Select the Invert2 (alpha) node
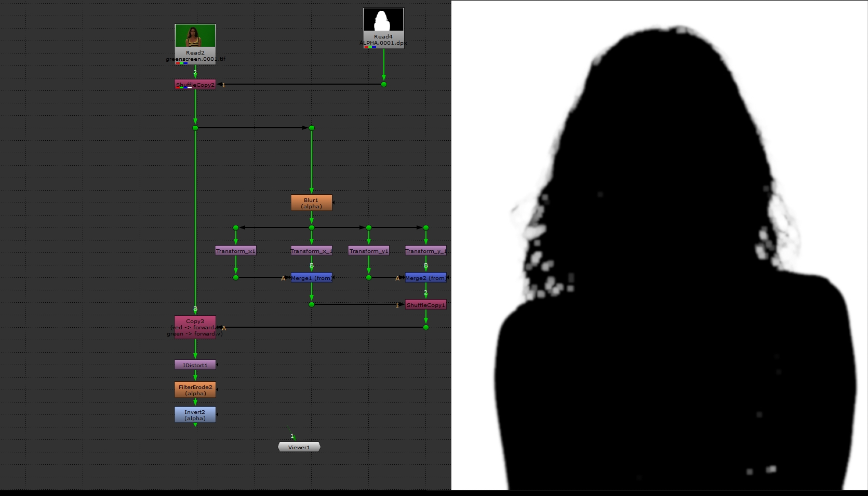Image resolution: width=868 pixels, height=496 pixels. (195, 415)
